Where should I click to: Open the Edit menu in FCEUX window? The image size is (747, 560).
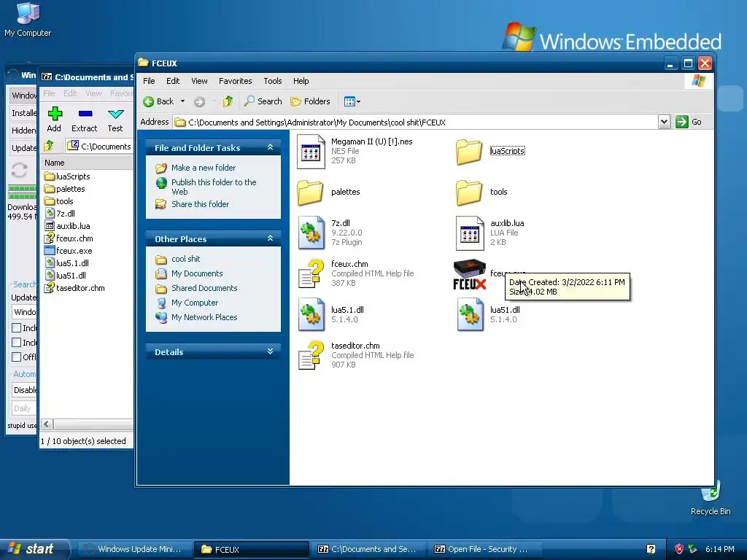pos(172,81)
